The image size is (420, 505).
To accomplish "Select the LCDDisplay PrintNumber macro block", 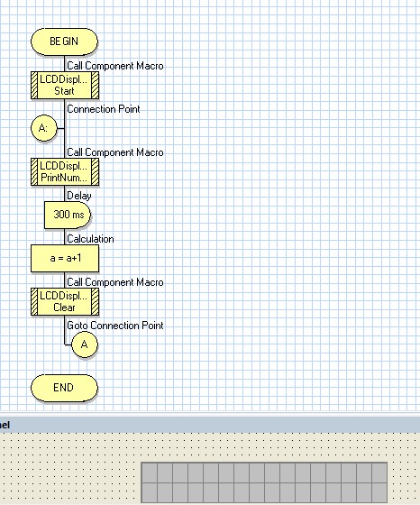I will [x=65, y=171].
